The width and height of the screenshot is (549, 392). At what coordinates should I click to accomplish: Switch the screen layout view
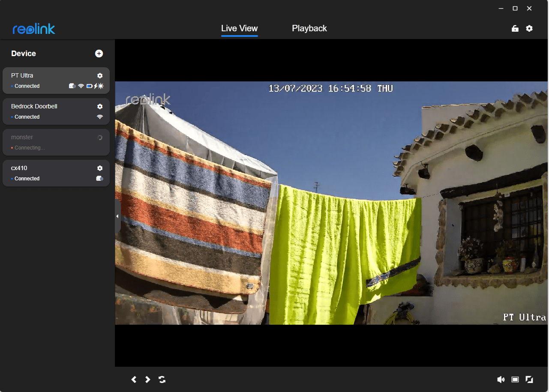[x=515, y=380]
